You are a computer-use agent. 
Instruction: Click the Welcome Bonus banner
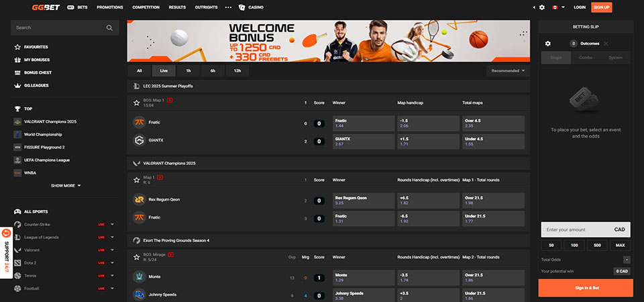[329, 41]
